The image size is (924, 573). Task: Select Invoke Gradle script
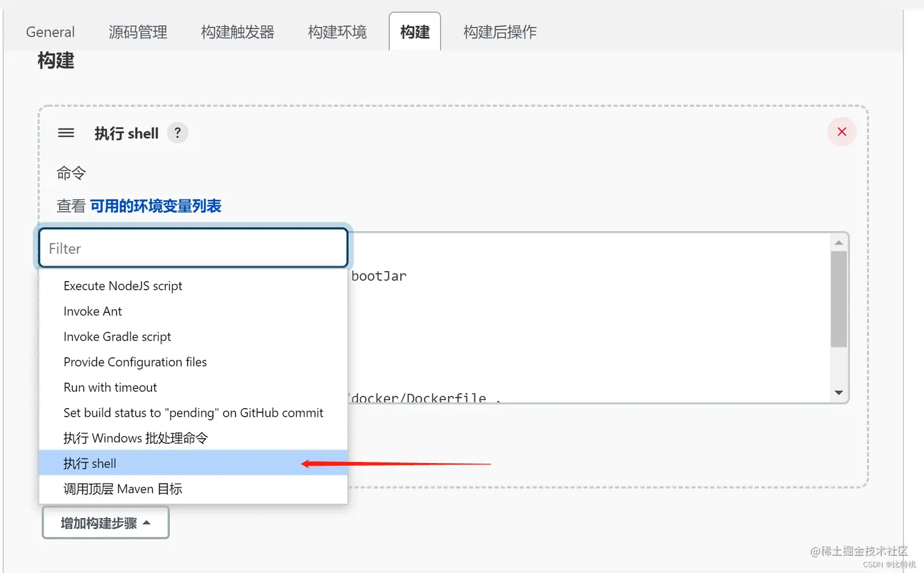[x=193, y=337]
